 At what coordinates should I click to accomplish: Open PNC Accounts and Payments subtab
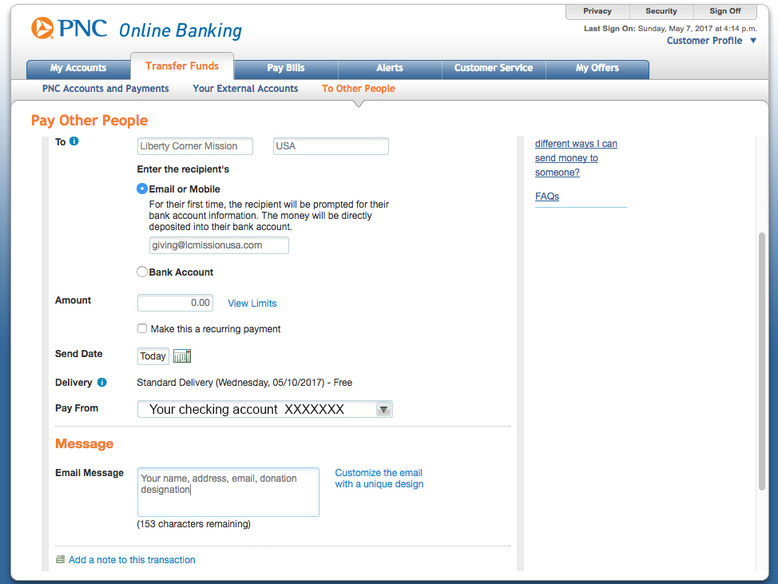105,88
